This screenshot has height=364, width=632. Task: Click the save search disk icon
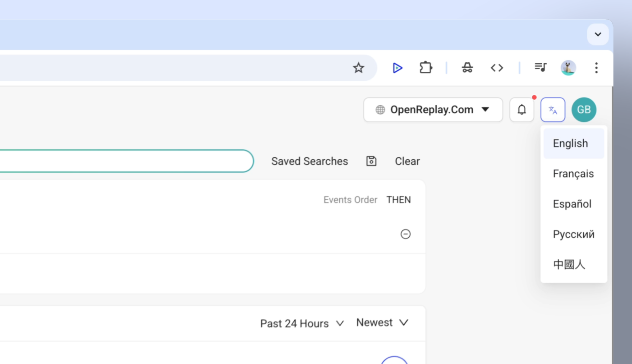pos(371,161)
